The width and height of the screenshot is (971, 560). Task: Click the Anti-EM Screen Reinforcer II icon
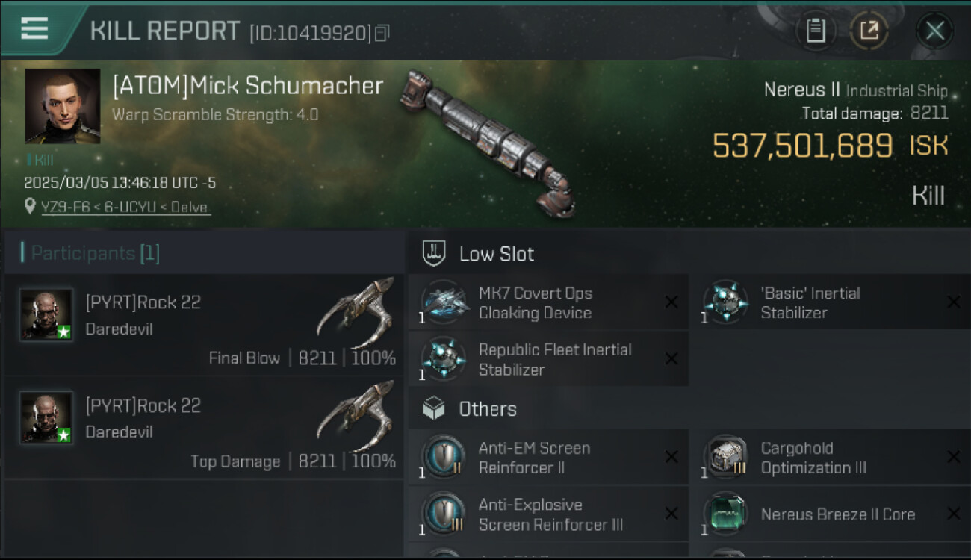(444, 458)
